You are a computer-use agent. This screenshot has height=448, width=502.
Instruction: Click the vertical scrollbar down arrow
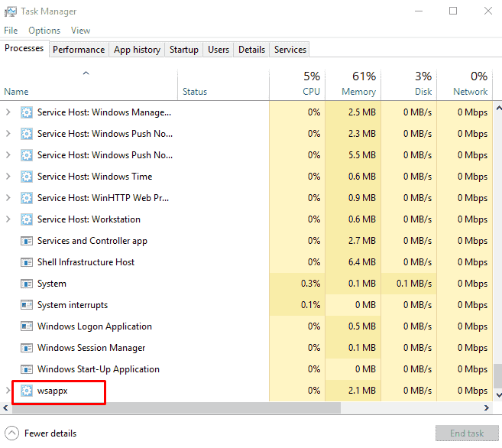(498, 394)
